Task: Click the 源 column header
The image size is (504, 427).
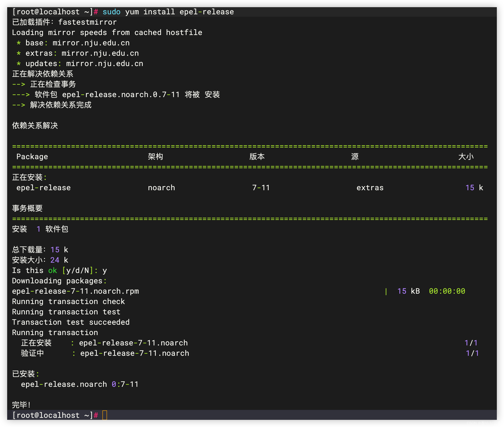Action: tap(355, 156)
